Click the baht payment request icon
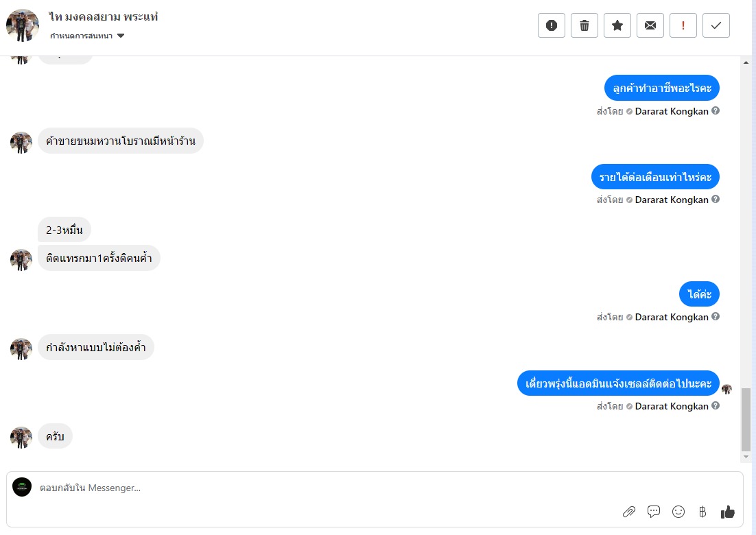Screen dimensions: 756x535 coord(702,512)
